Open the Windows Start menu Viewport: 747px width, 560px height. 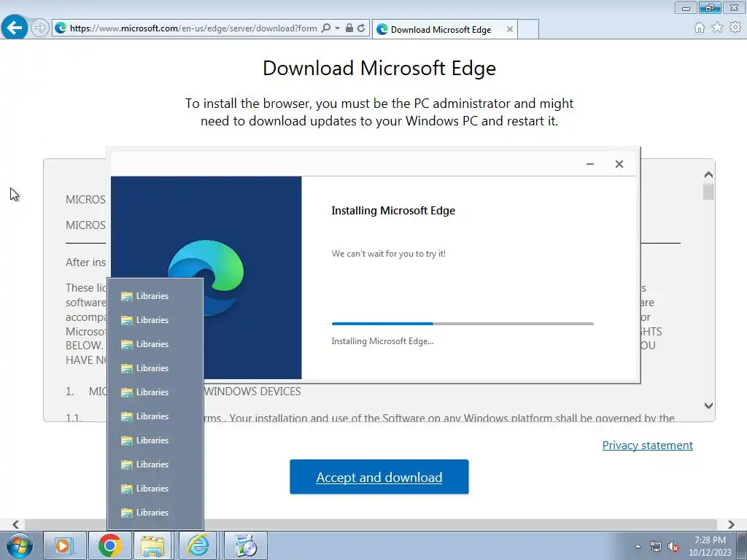19,545
